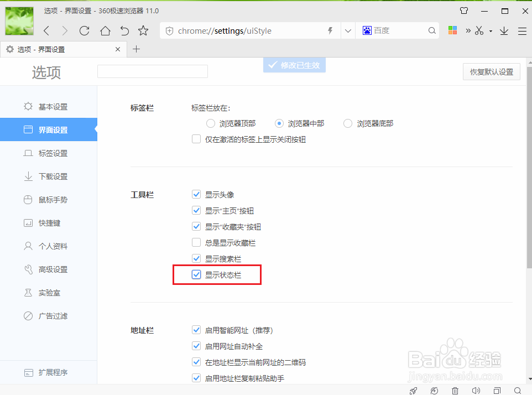Open the browser hamburger menu
This screenshot has width=532, height=395.
pos(523,30)
